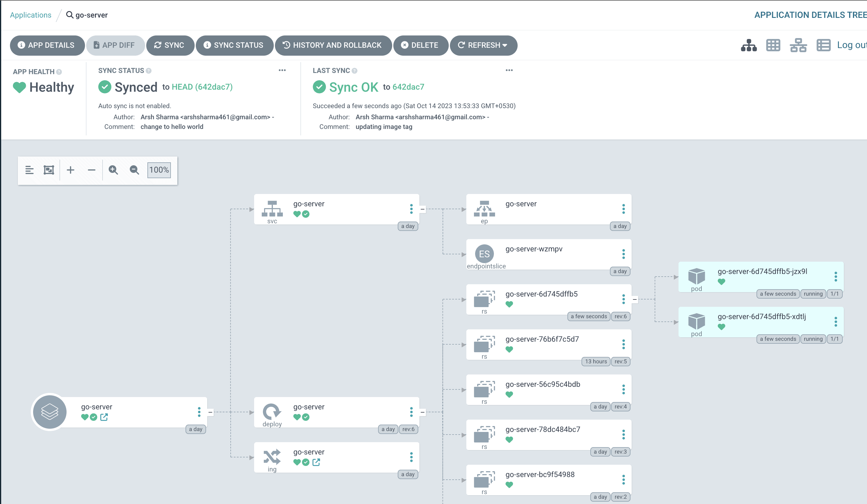Open the APP DIFF tab

(x=113, y=45)
